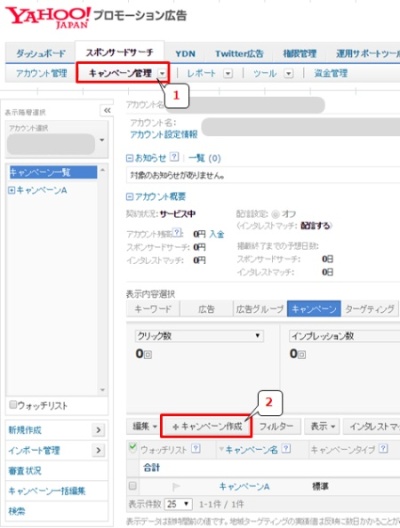This screenshot has width=400, height=528.
Task: Click the sidebar tree scrollbar up arrow
Action: pos(102,170)
